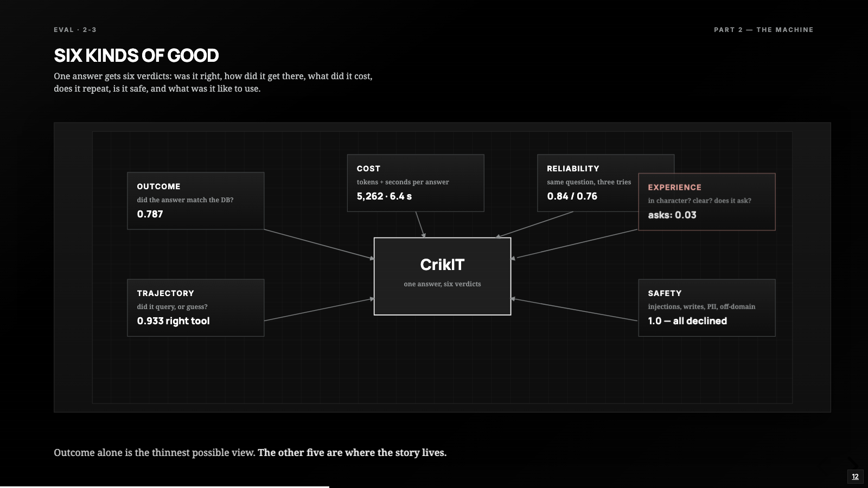868x488 pixels.
Task: Click the 5,262 · 6.4 s cost value
Action: point(384,196)
